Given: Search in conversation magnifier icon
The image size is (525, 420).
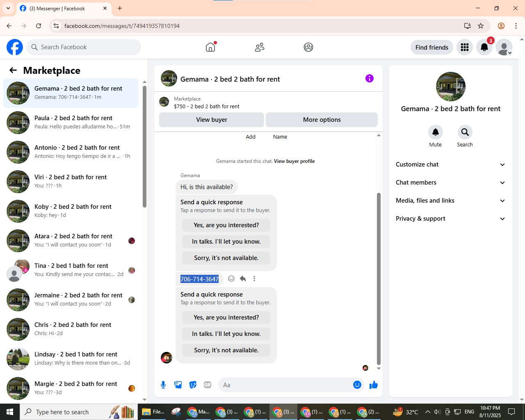Looking at the screenshot, I should coord(465,132).
